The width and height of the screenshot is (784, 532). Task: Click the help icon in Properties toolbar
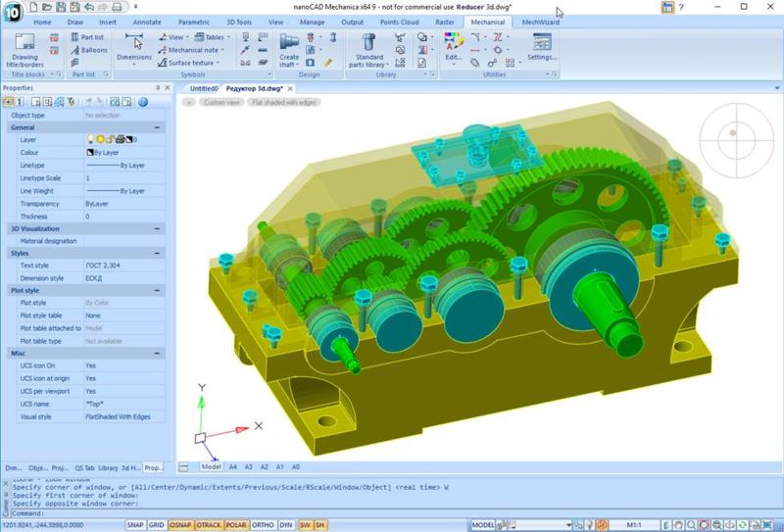[142, 101]
